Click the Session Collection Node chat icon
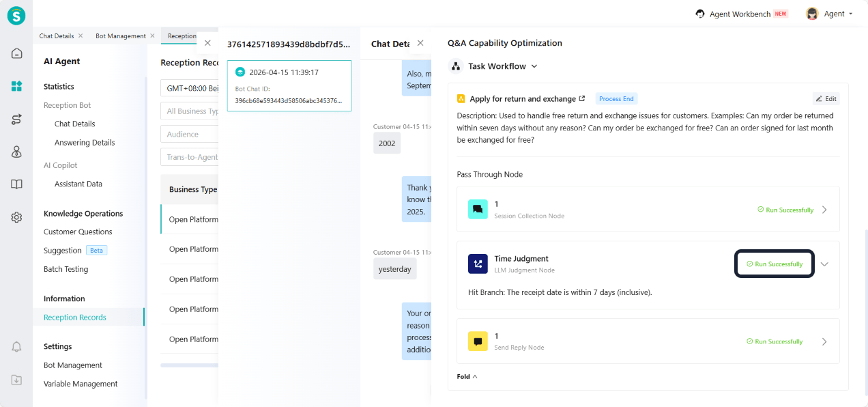Viewport: 868px width, 407px height. pos(478,210)
